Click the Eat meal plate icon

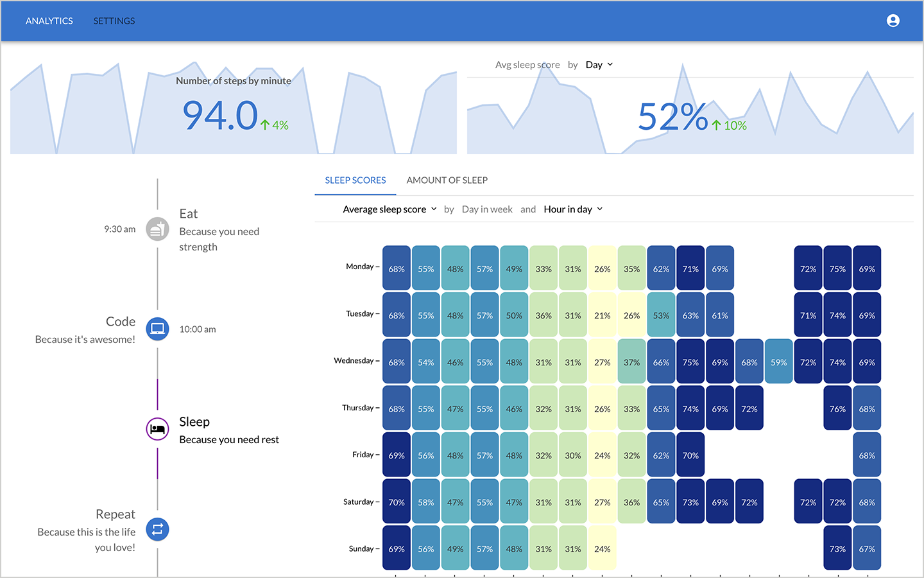pyautogui.click(x=157, y=229)
